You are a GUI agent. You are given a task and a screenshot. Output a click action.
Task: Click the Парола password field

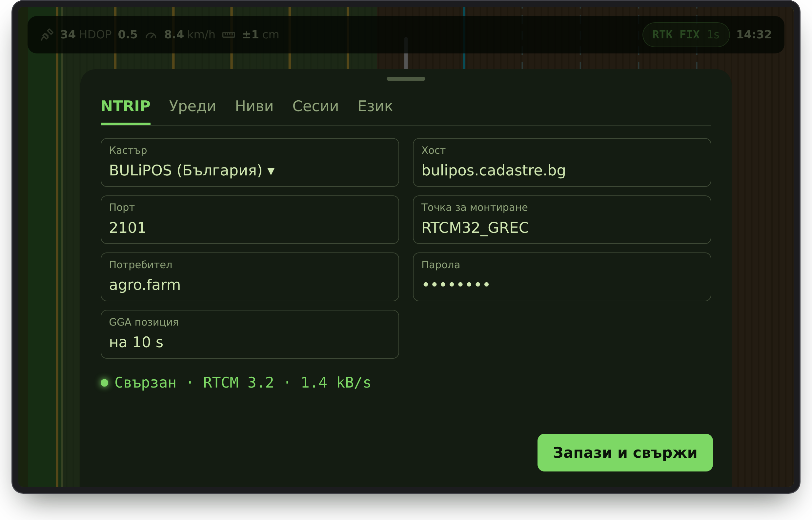coord(562,277)
